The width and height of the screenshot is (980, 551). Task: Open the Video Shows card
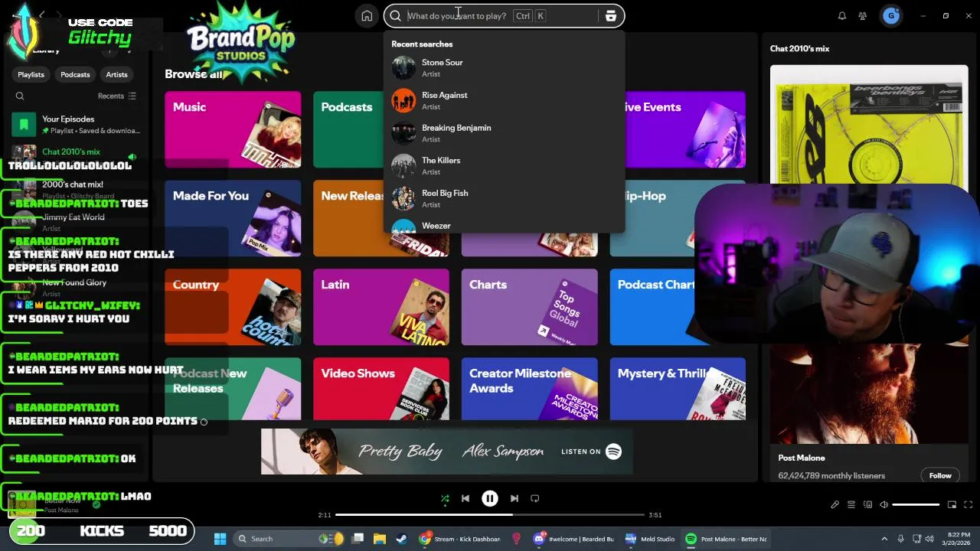381,389
